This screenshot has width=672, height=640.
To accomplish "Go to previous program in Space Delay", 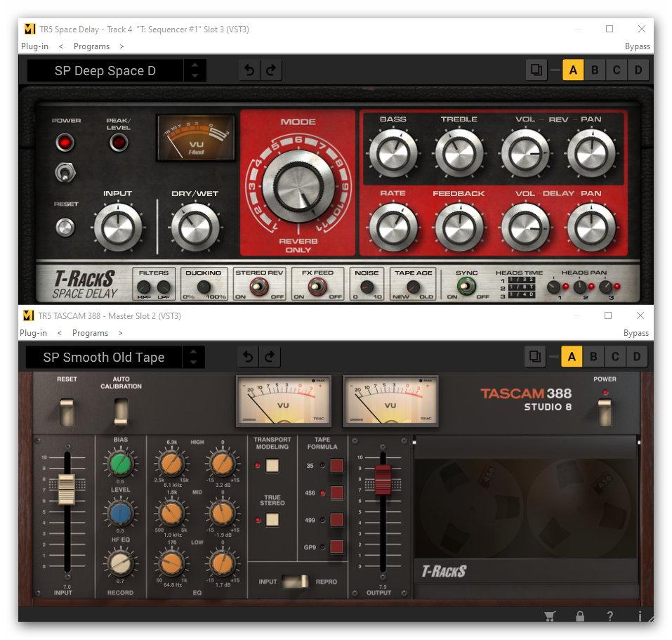I will tap(61, 46).
